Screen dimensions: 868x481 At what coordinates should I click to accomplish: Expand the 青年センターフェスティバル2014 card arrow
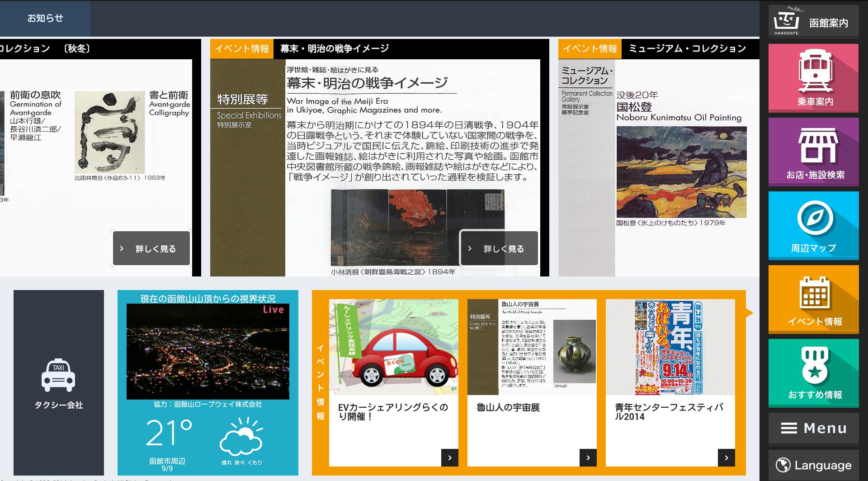pyautogui.click(x=726, y=457)
